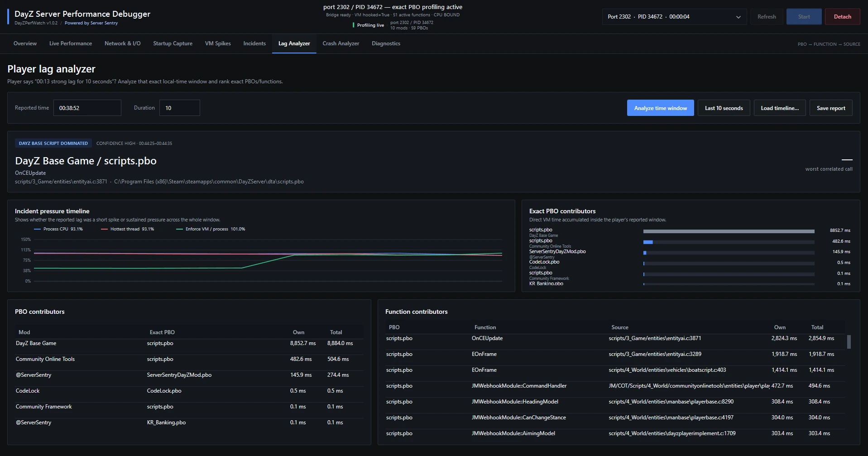The height and width of the screenshot is (456, 868).
Task: Open the Port 2302 PID process dropdown
Action: (x=674, y=17)
